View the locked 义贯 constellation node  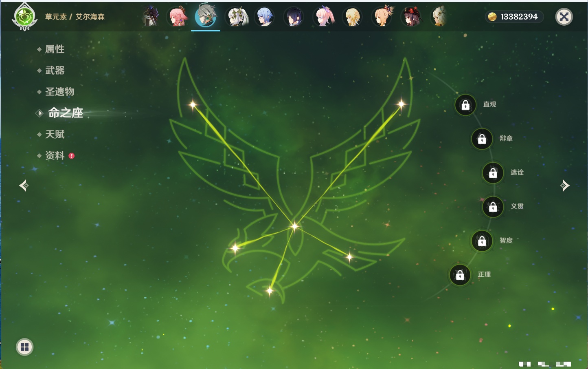(x=493, y=207)
